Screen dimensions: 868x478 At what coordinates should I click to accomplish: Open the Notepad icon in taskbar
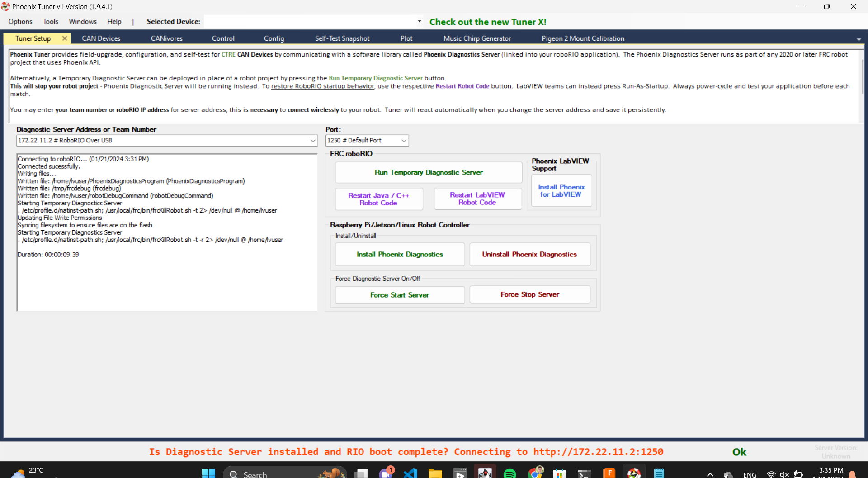click(659, 473)
